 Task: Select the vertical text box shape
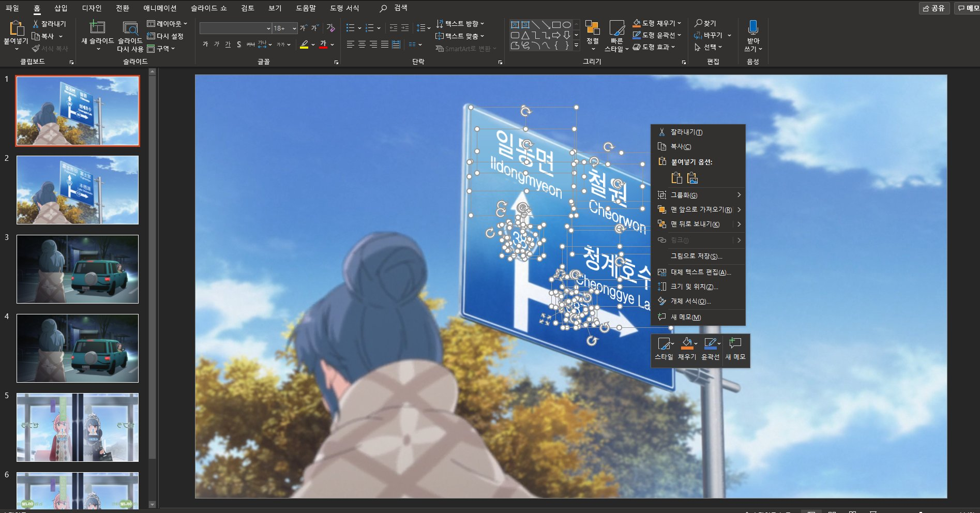(x=525, y=25)
